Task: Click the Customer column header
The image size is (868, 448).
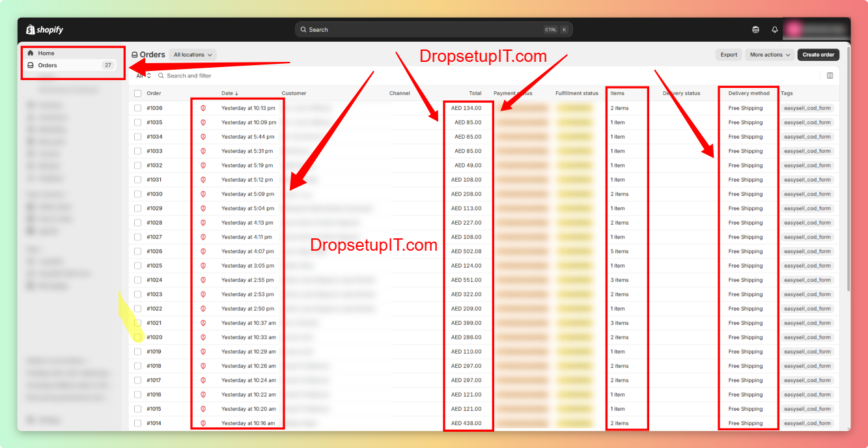Action: point(294,93)
